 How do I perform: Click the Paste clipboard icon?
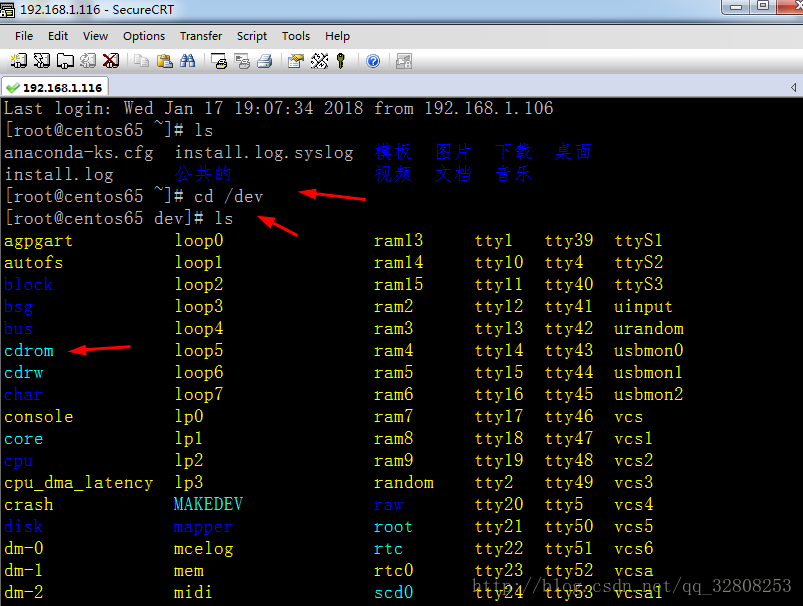[x=164, y=61]
